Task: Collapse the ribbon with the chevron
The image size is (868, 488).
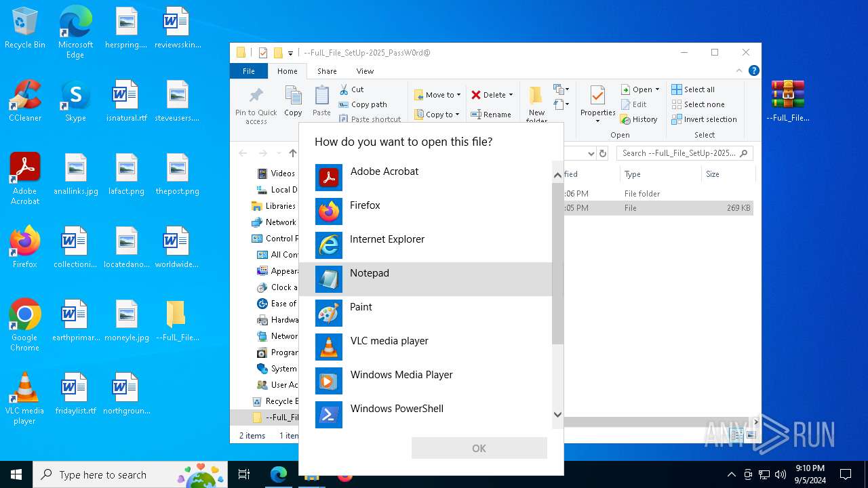Action: coord(739,70)
